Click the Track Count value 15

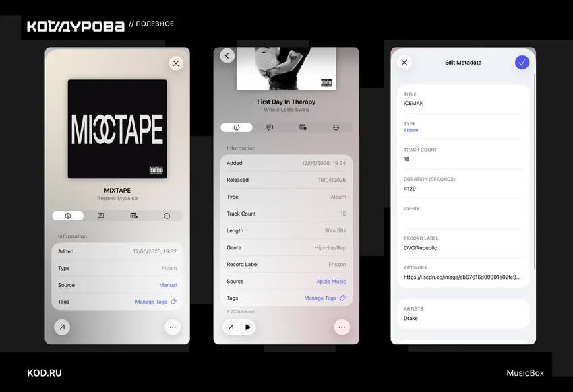point(343,214)
